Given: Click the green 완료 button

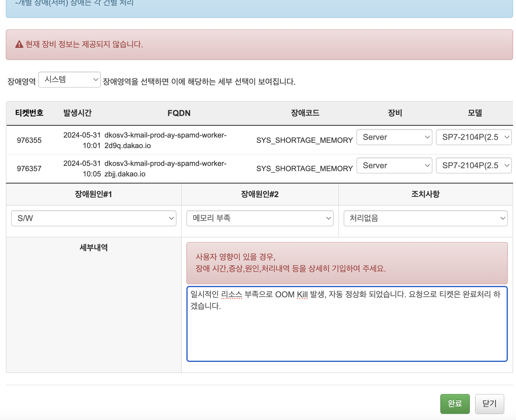Looking at the screenshot, I should [455, 404].
